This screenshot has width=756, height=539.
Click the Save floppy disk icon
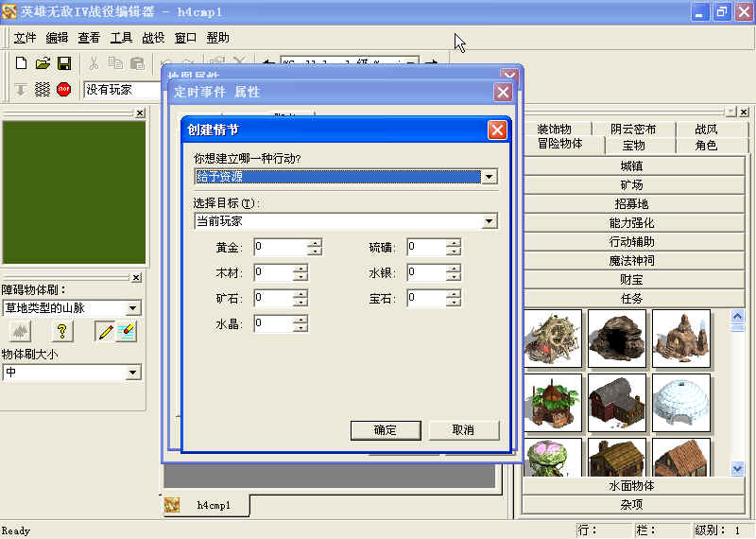coord(64,63)
